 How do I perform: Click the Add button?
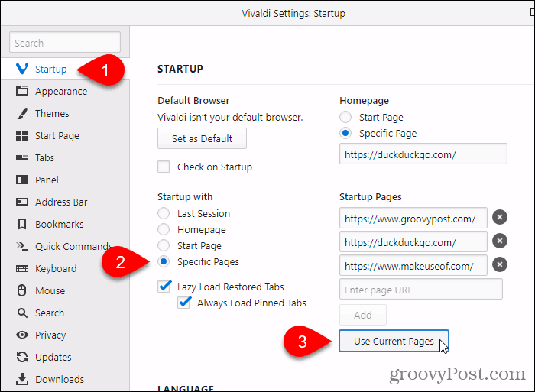(363, 315)
